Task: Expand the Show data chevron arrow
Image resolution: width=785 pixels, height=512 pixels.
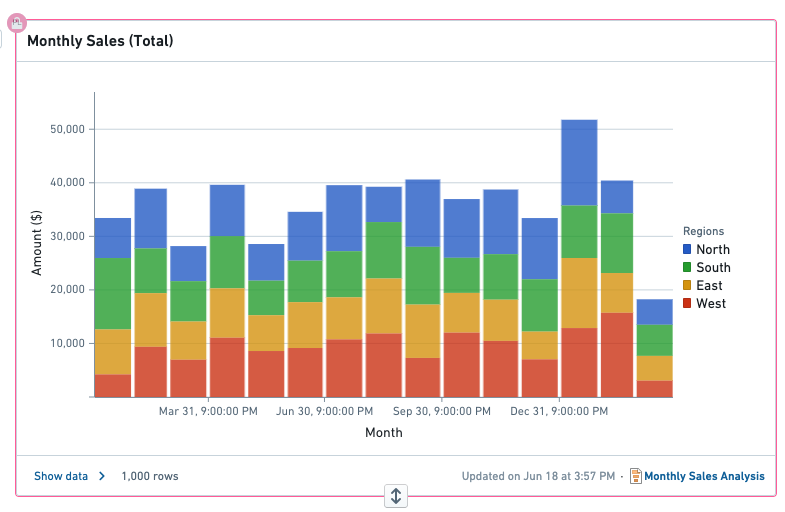Action: pos(102,476)
